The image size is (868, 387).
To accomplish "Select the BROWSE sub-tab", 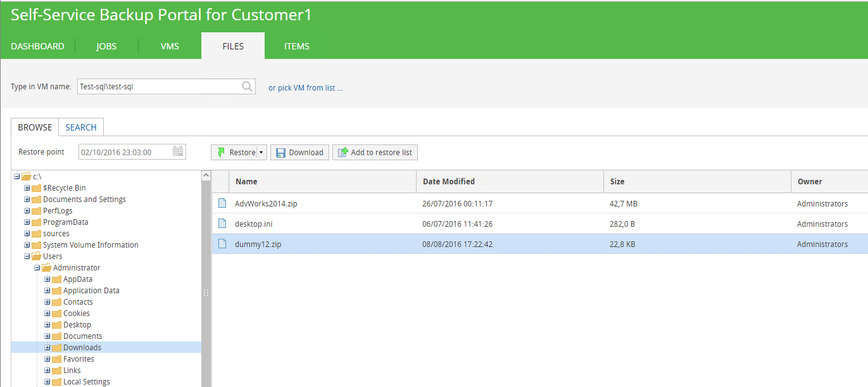I will [x=35, y=127].
